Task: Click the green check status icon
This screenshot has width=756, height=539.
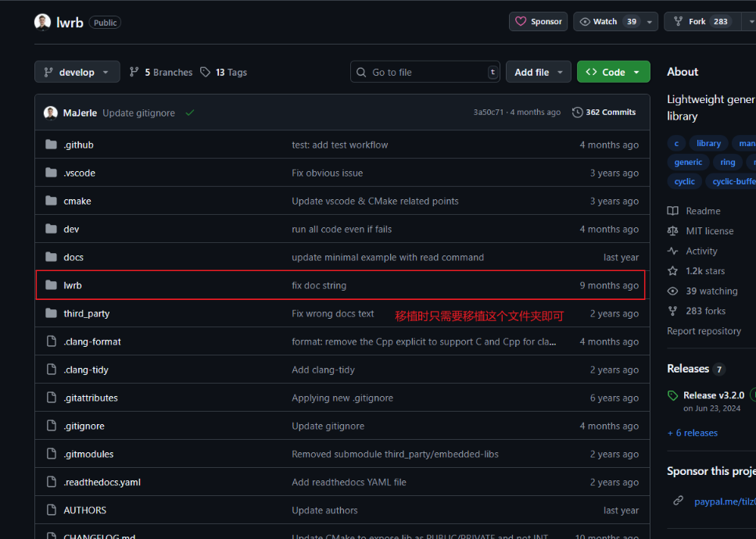Action: pos(190,112)
